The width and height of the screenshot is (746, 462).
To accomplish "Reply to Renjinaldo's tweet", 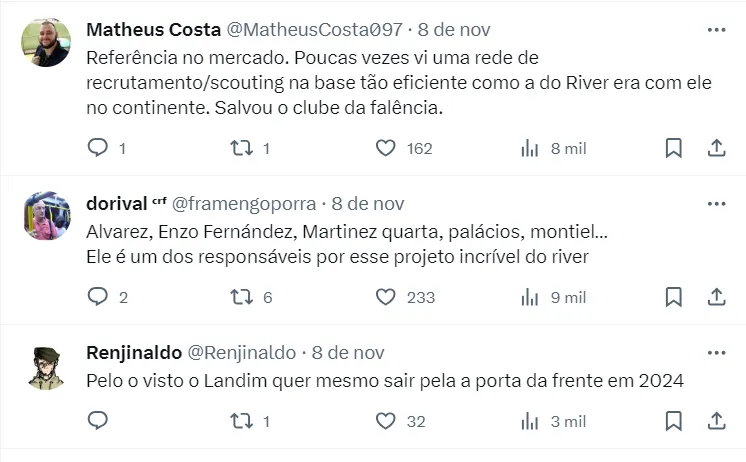I will [x=98, y=421].
